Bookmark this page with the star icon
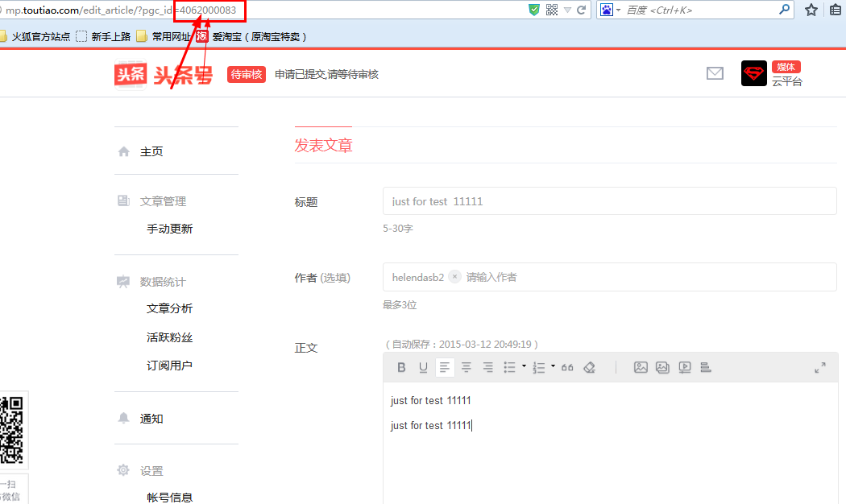 811,10
